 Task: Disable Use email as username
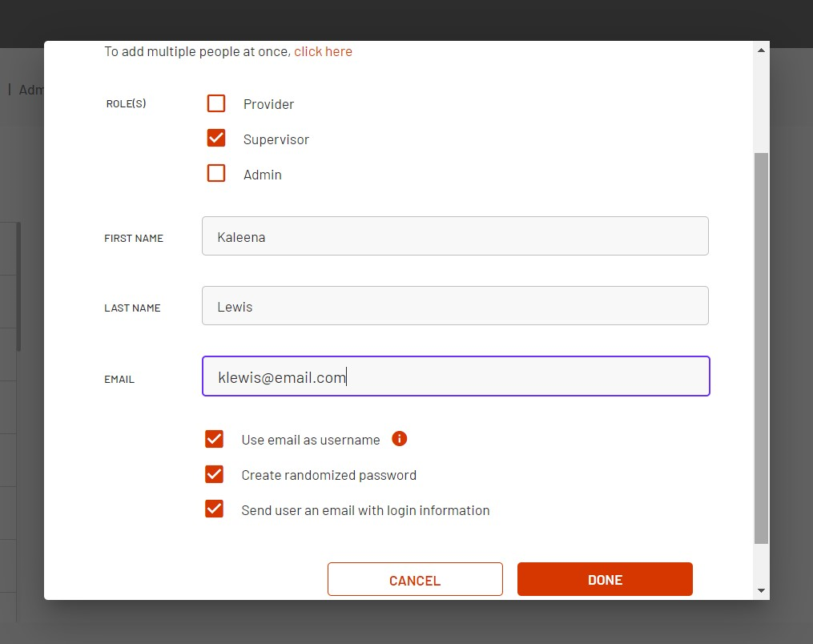pyautogui.click(x=214, y=439)
